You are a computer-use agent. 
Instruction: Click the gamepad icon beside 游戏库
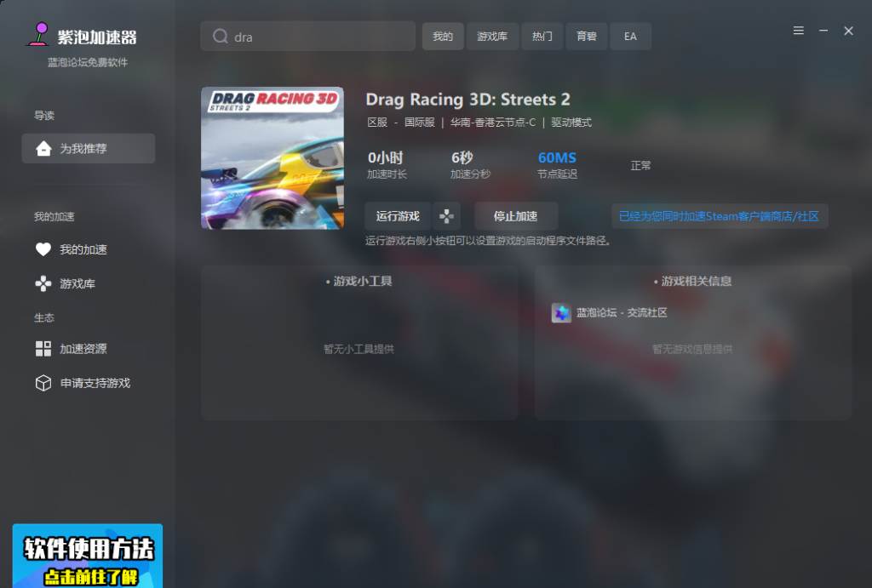(x=43, y=283)
